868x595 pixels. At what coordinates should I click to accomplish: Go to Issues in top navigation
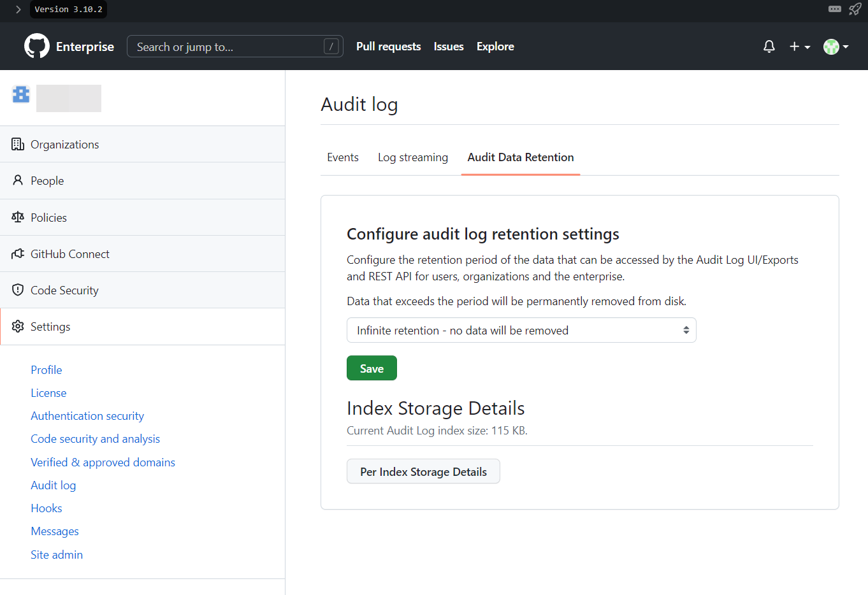(x=449, y=47)
